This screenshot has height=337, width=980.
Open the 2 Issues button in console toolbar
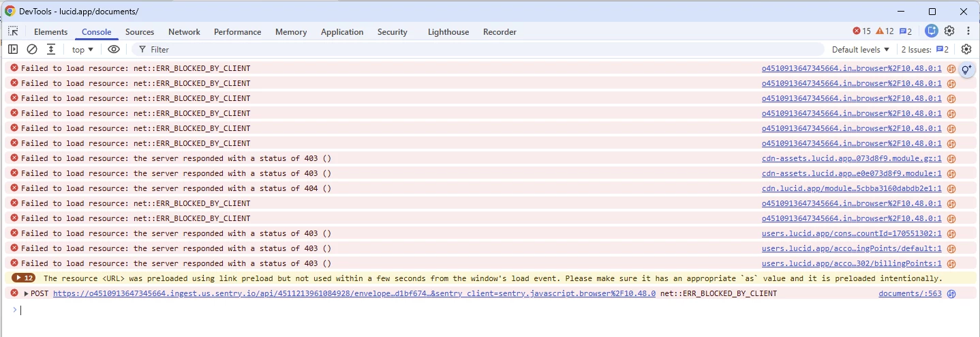click(925, 49)
